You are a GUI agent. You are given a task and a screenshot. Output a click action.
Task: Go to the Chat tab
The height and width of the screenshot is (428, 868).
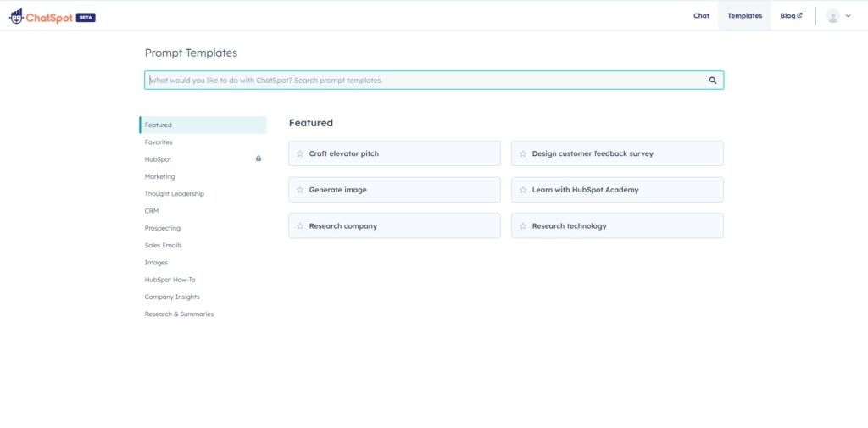coord(701,16)
